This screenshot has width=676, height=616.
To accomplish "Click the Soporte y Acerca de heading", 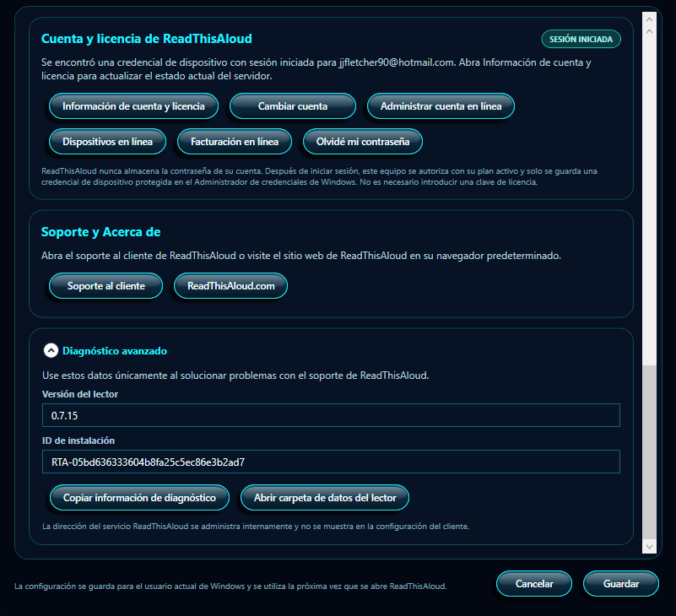I will click(101, 232).
